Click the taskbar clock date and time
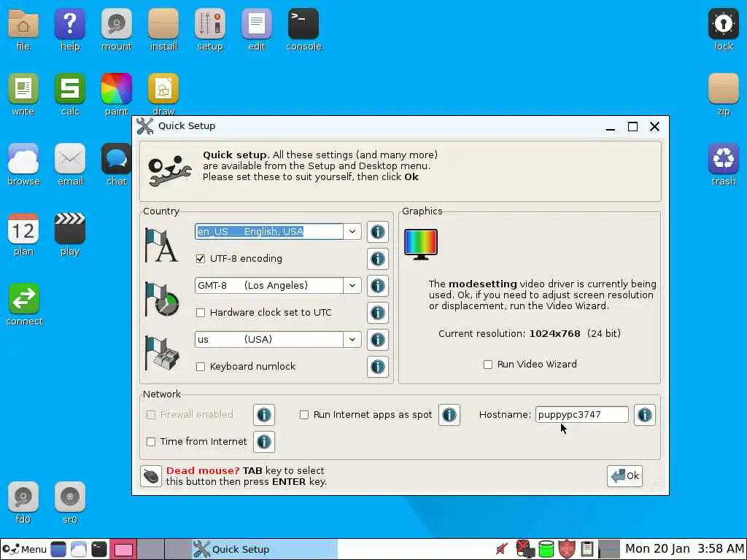Viewport: 747px width, 560px height. 684,548
